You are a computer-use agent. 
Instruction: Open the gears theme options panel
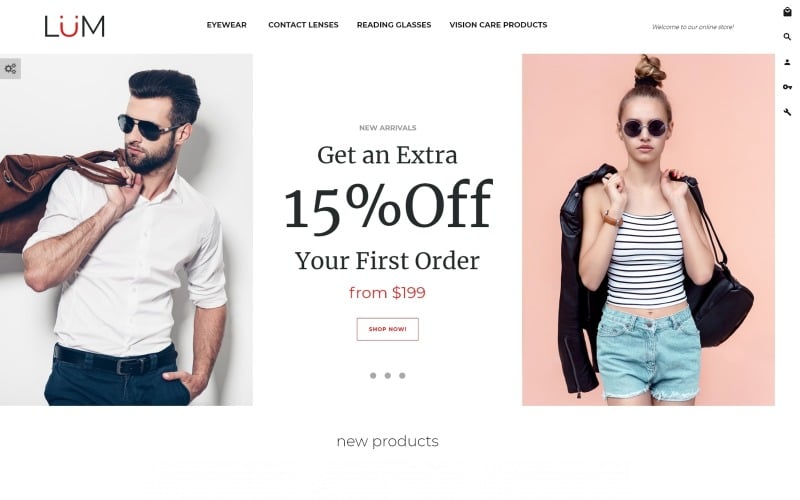(x=10, y=68)
